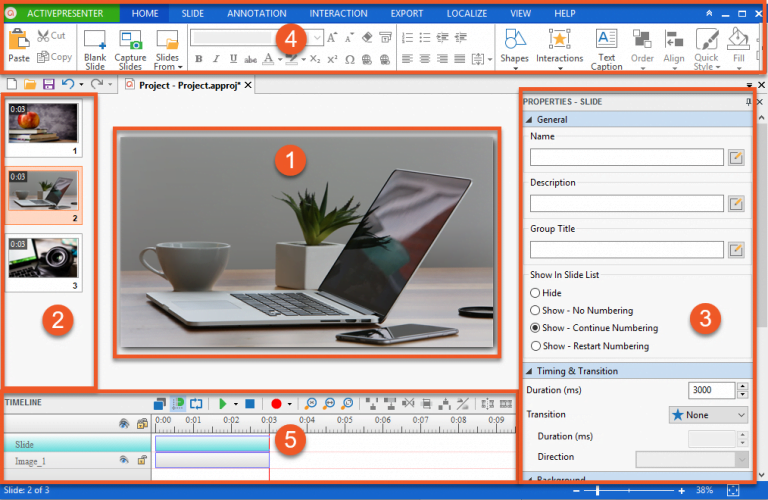The image size is (768, 500).
Task: Insert a Blank Slide
Action: tap(95, 49)
